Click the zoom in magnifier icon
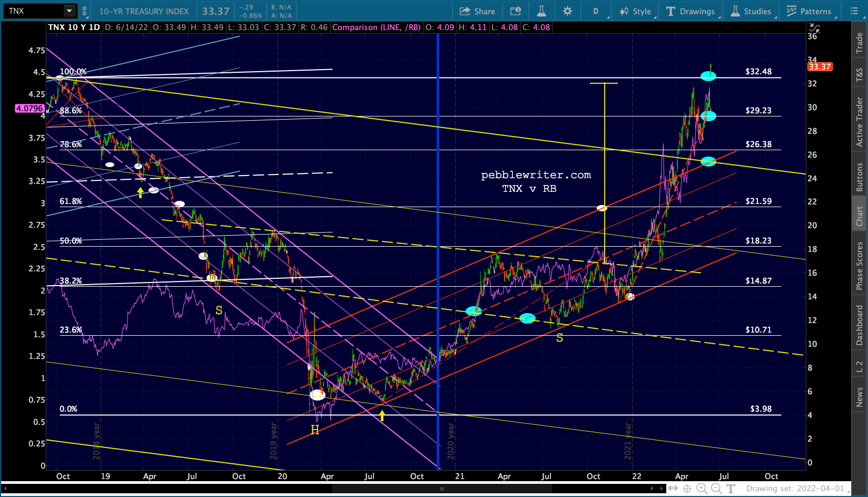 (x=702, y=489)
